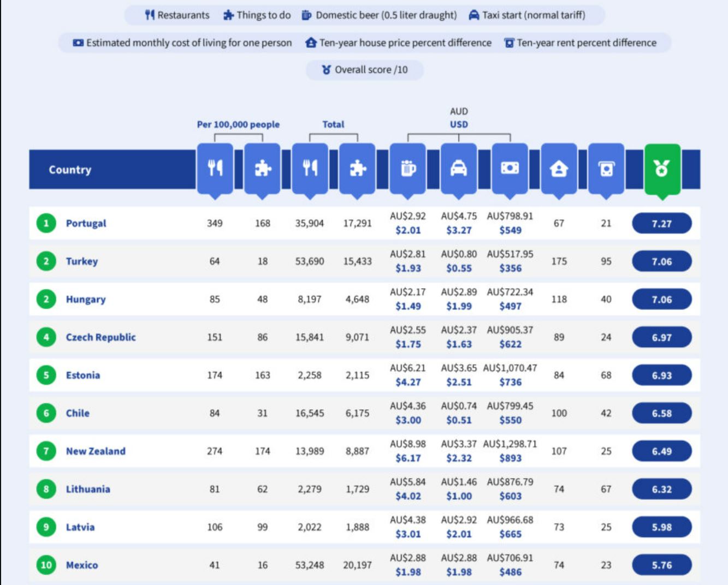Click the puzzle icon under Per 100,000 people
This screenshot has width=728, height=585.
tap(263, 169)
